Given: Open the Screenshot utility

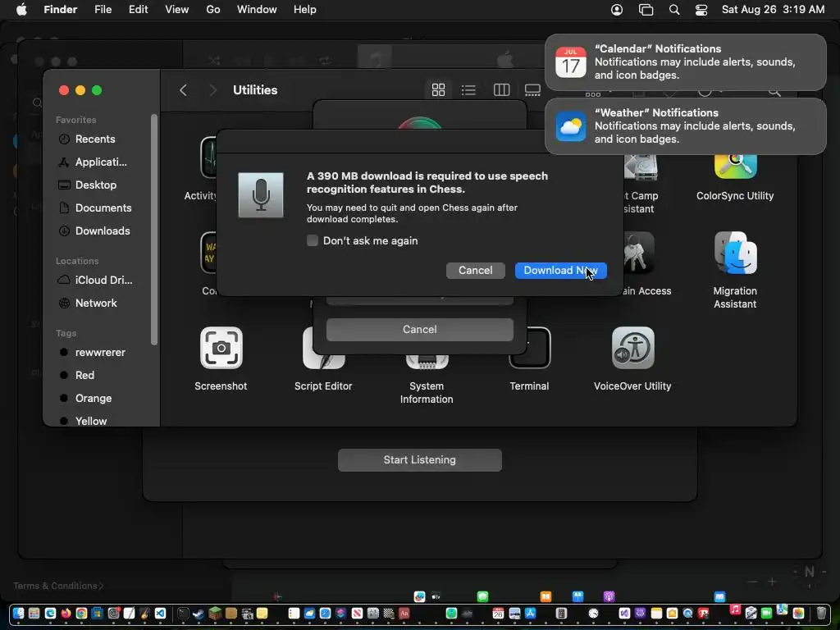Looking at the screenshot, I should (221, 348).
